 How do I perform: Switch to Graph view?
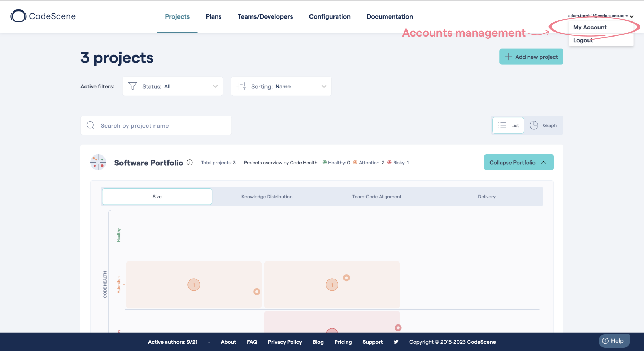click(x=544, y=125)
